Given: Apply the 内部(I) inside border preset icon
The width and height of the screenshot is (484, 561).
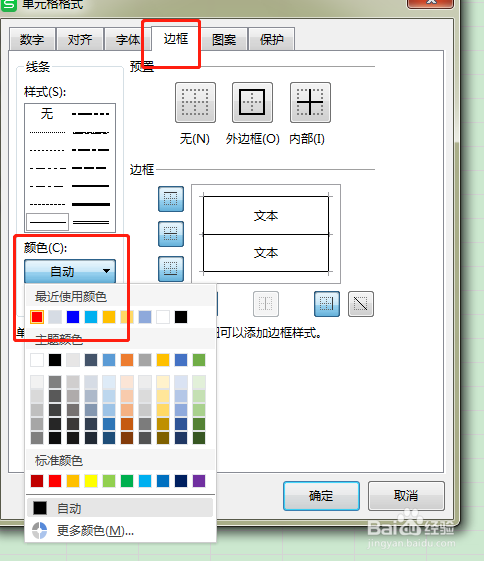Looking at the screenshot, I should point(310,103).
